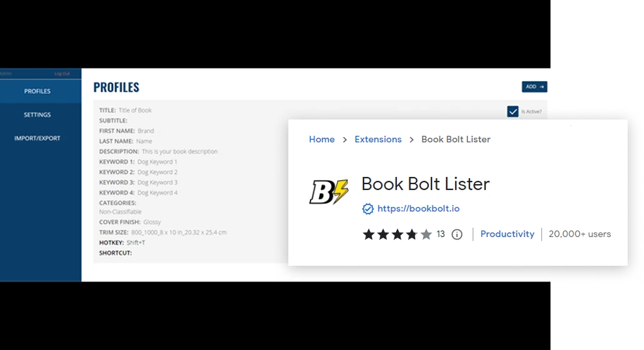Click the Log Out link

click(x=62, y=73)
